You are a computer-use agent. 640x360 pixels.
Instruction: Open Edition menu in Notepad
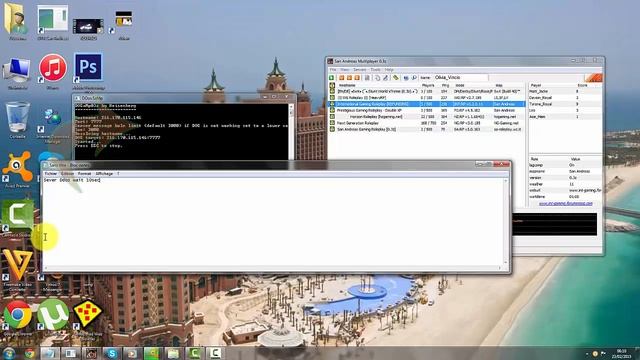[67, 173]
